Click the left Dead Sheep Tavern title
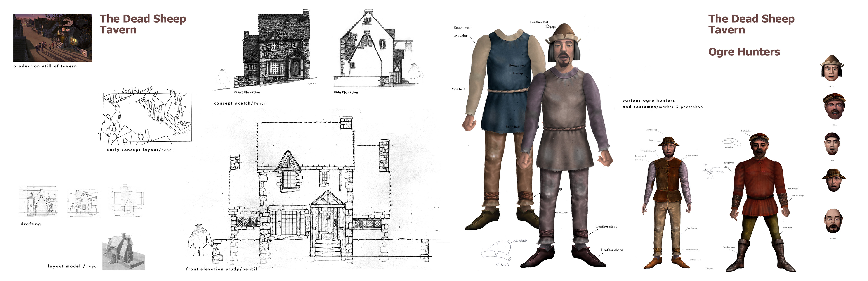868x281 pixels. pyautogui.click(x=143, y=24)
